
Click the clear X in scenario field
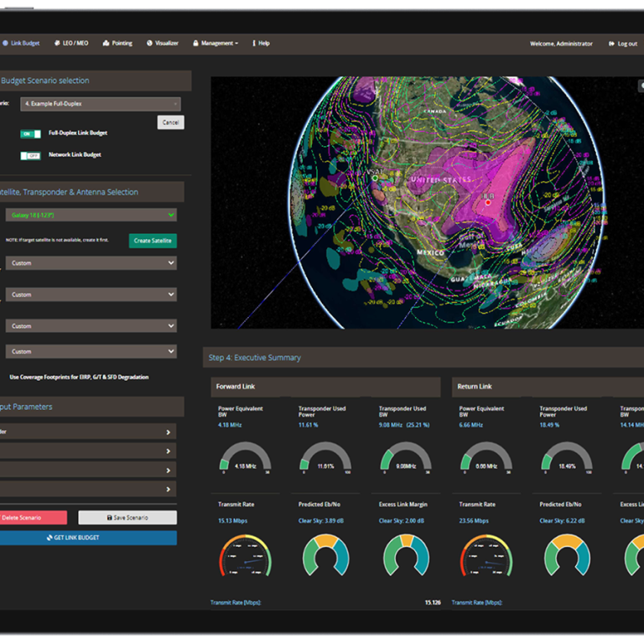(176, 104)
